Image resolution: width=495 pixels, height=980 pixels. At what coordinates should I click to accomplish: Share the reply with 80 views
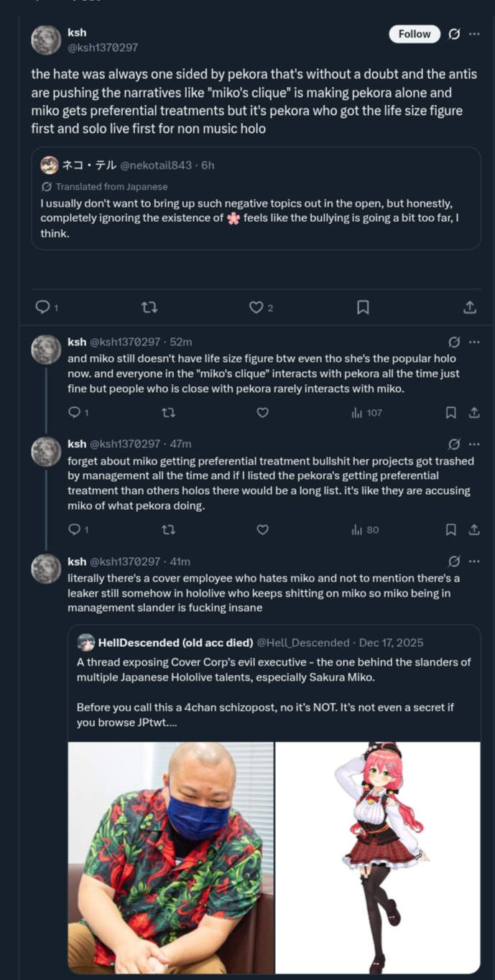(474, 530)
